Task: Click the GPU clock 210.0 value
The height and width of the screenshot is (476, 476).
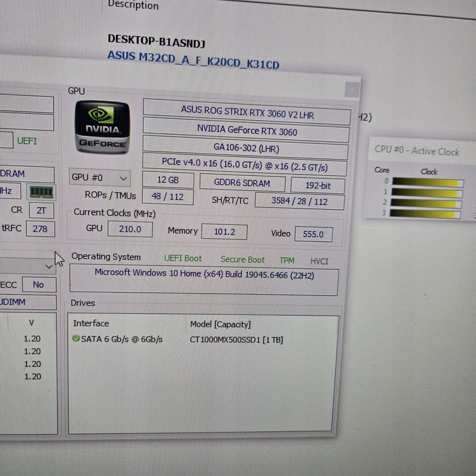Action: (130, 229)
